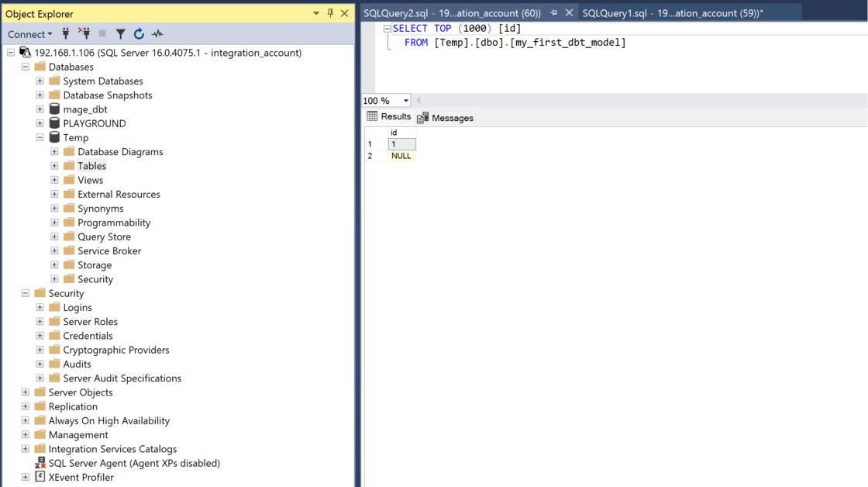
Task: Select the External Resources tree item
Action: (119, 195)
